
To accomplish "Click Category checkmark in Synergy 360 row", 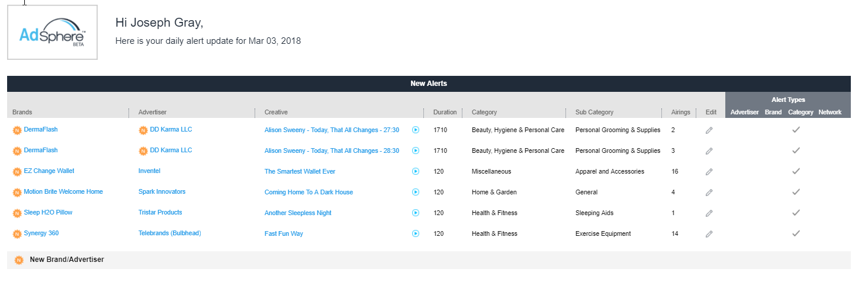I will 796,233.
